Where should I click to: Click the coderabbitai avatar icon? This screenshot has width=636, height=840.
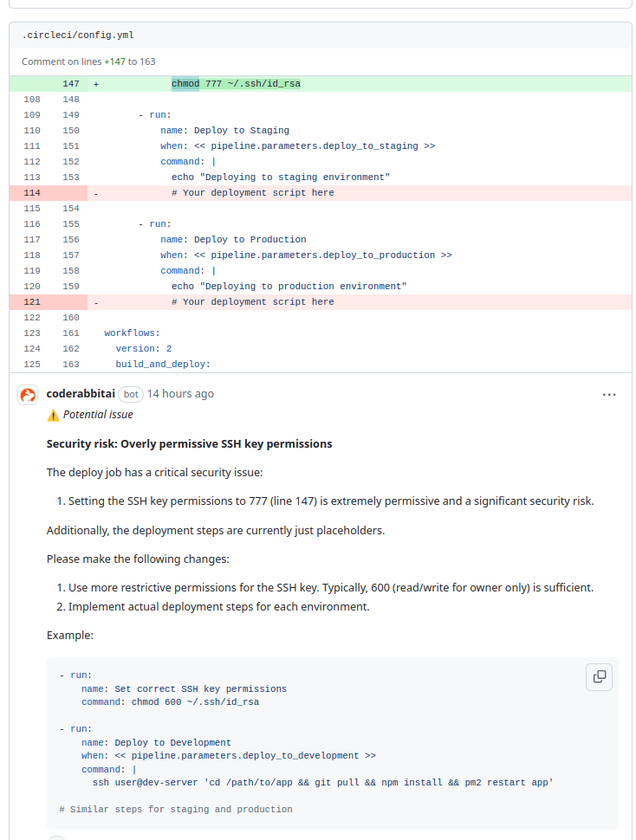coord(28,395)
